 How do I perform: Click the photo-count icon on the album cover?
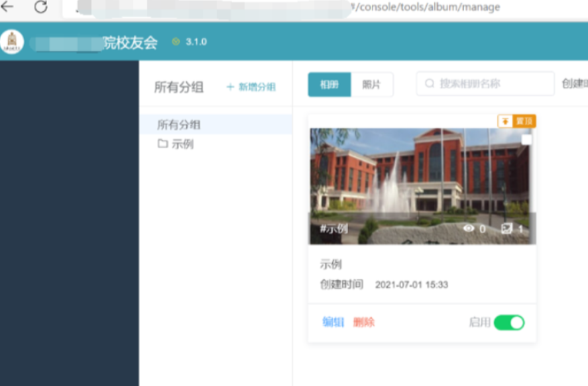507,228
